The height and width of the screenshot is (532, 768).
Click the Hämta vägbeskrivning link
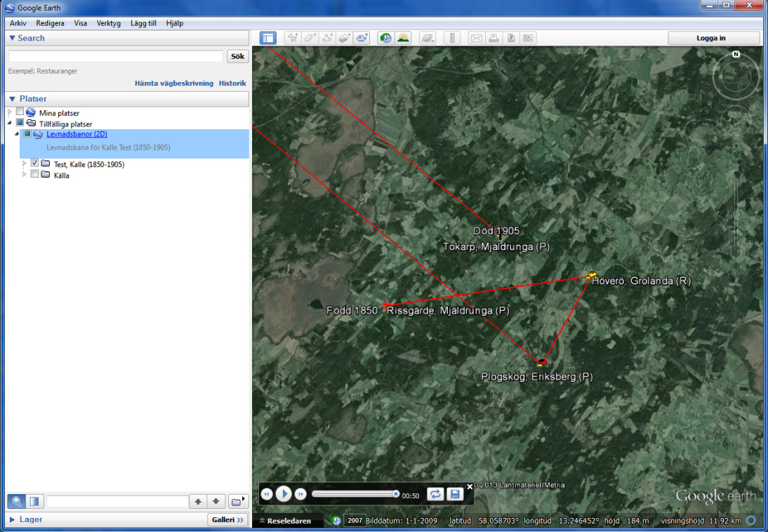click(x=174, y=84)
